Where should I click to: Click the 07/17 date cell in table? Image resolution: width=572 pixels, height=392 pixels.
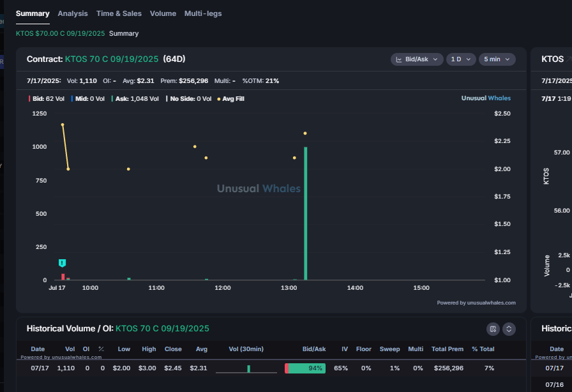coord(40,368)
